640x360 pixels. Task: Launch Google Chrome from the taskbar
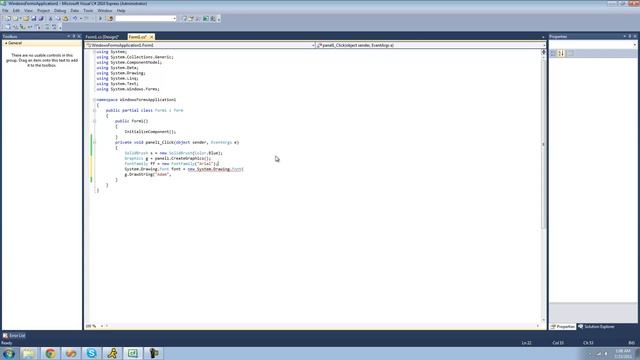50,353
